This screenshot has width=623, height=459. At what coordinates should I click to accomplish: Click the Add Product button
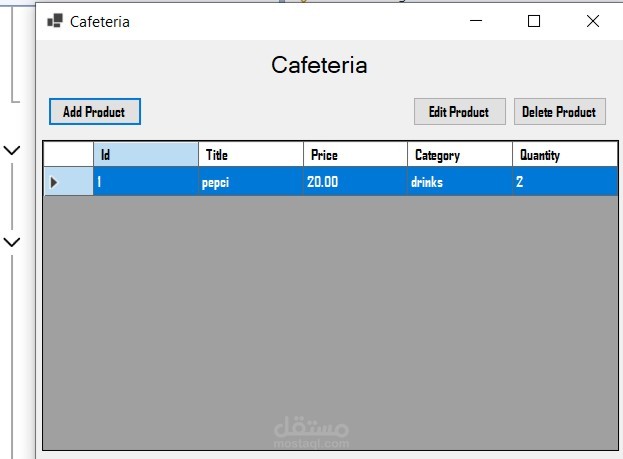(95, 112)
